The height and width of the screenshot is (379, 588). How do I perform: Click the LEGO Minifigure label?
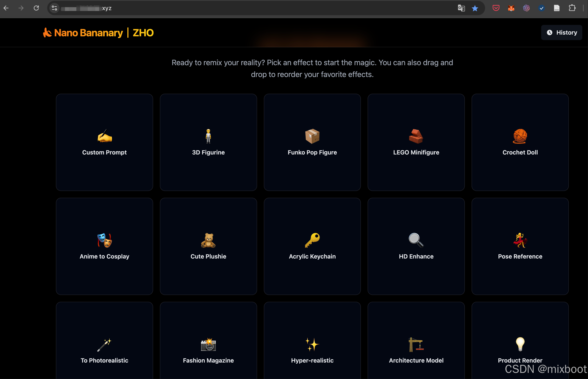(416, 152)
